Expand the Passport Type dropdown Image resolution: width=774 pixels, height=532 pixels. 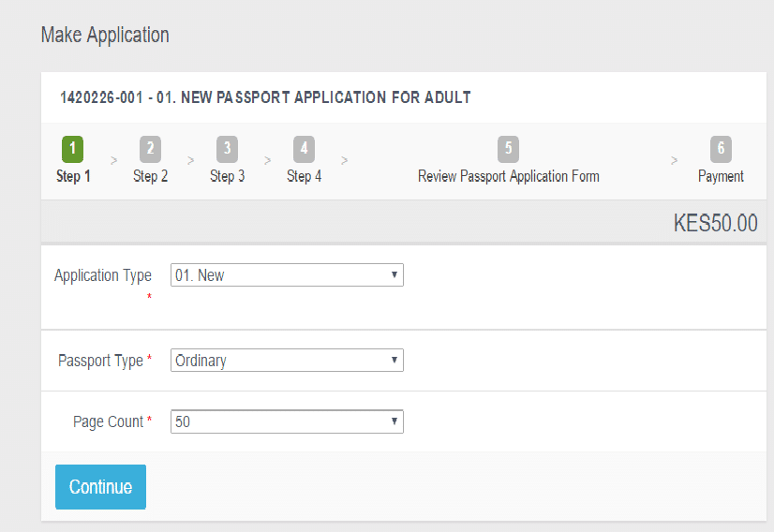click(x=287, y=361)
